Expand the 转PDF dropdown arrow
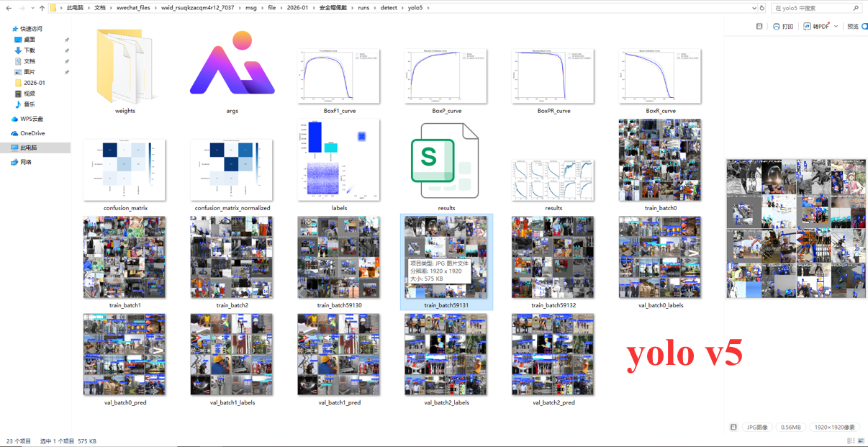 (x=836, y=27)
